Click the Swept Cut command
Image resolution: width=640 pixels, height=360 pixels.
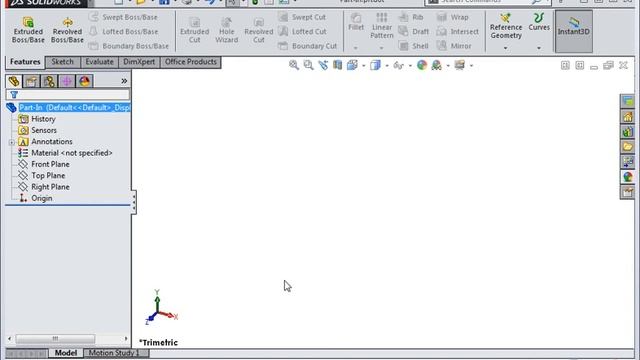click(302, 17)
